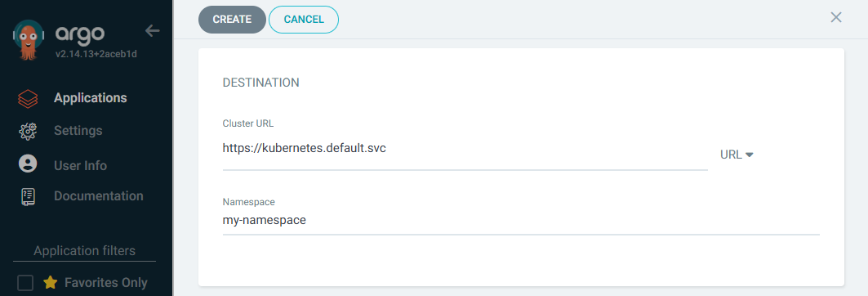The height and width of the screenshot is (296, 868).
Task: Open the User Info page
Action: click(80, 166)
